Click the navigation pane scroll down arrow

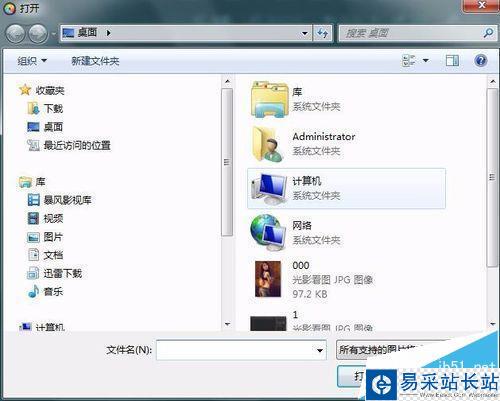(227, 324)
